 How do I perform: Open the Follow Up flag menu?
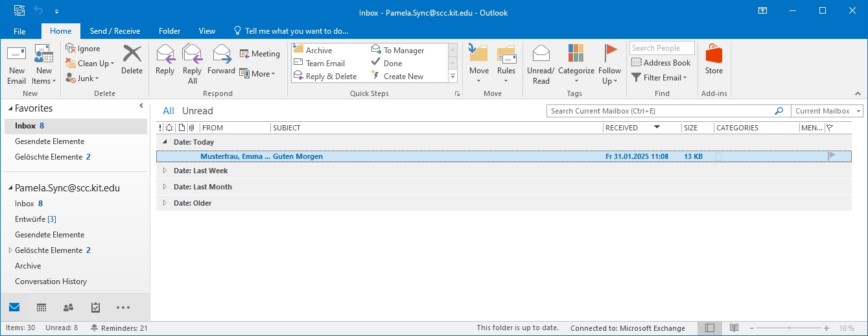[610, 64]
